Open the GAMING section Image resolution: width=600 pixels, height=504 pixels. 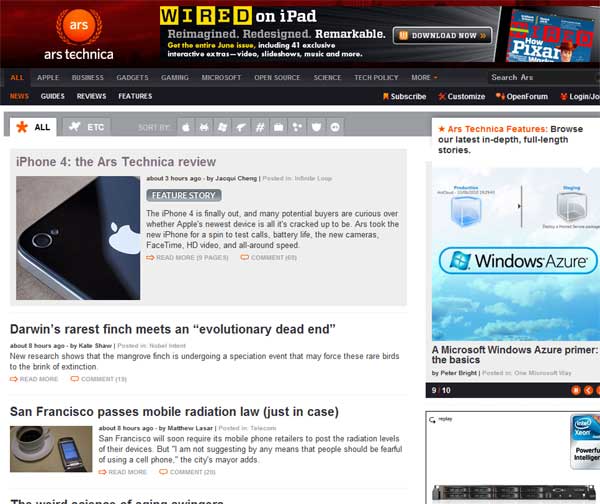[x=175, y=77]
